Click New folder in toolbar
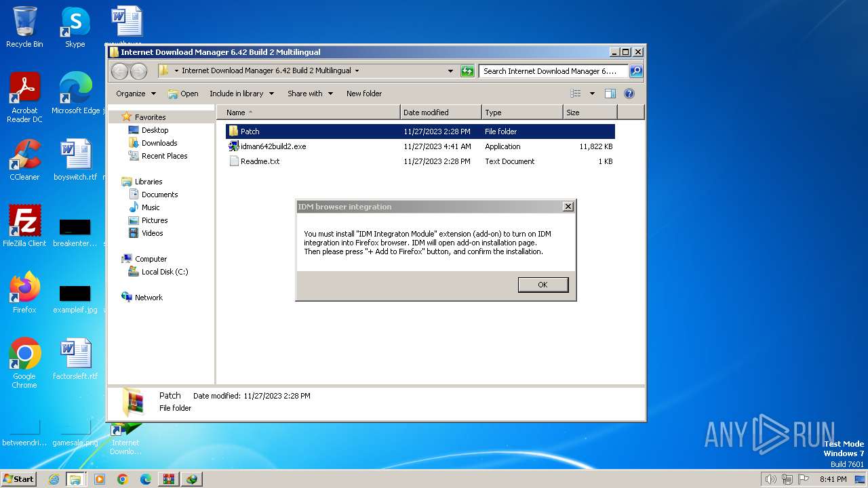This screenshot has height=488, width=868. point(364,94)
